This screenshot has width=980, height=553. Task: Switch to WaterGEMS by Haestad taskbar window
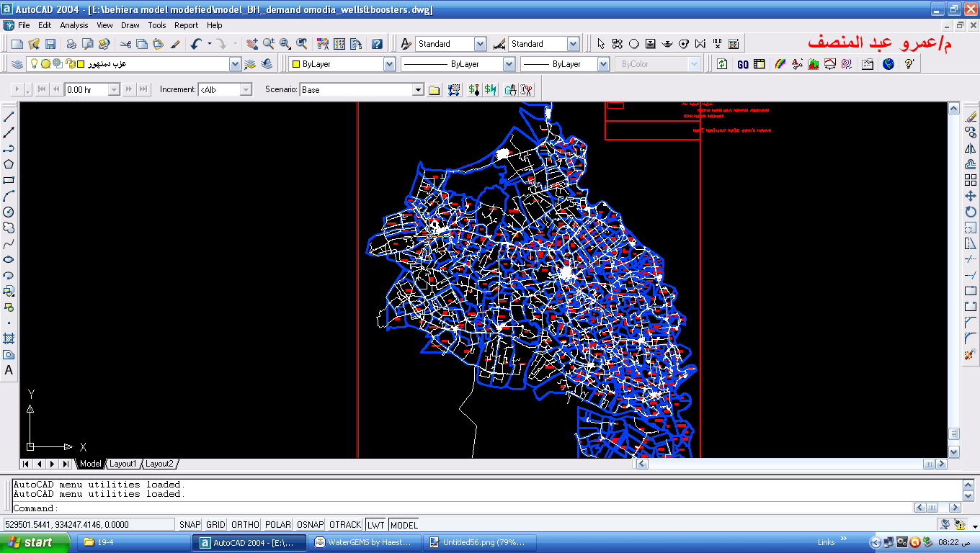[x=365, y=542]
